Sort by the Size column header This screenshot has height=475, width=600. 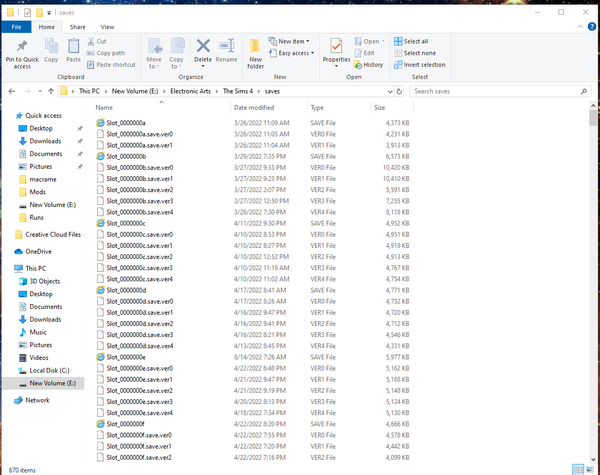pyautogui.click(x=380, y=108)
